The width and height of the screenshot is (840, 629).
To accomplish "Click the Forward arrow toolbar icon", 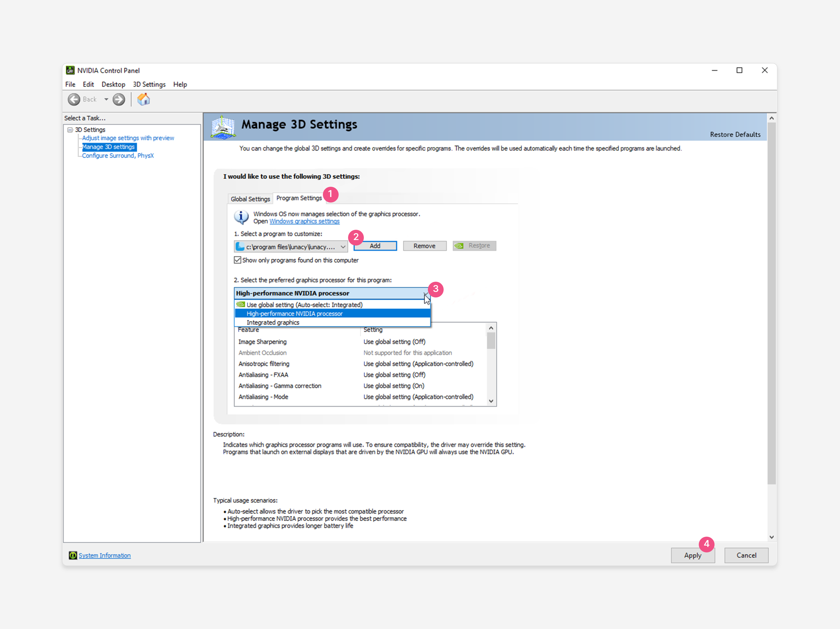I will [119, 99].
